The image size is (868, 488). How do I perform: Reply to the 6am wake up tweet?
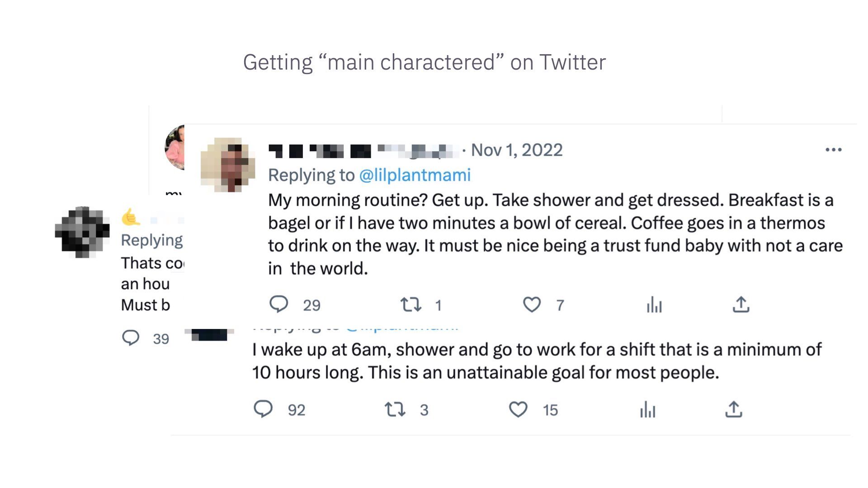click(x=263, y=409)
